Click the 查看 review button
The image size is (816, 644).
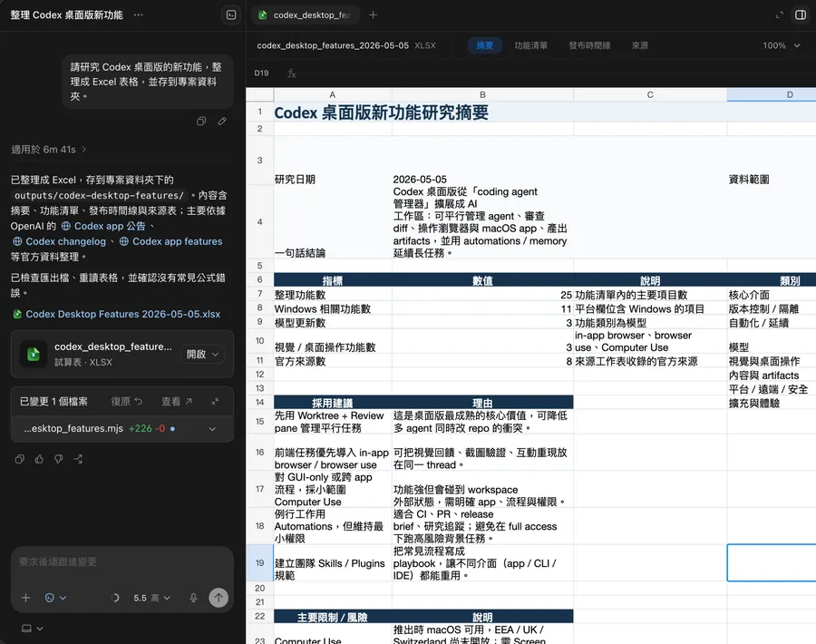click(x=177, y=402)
